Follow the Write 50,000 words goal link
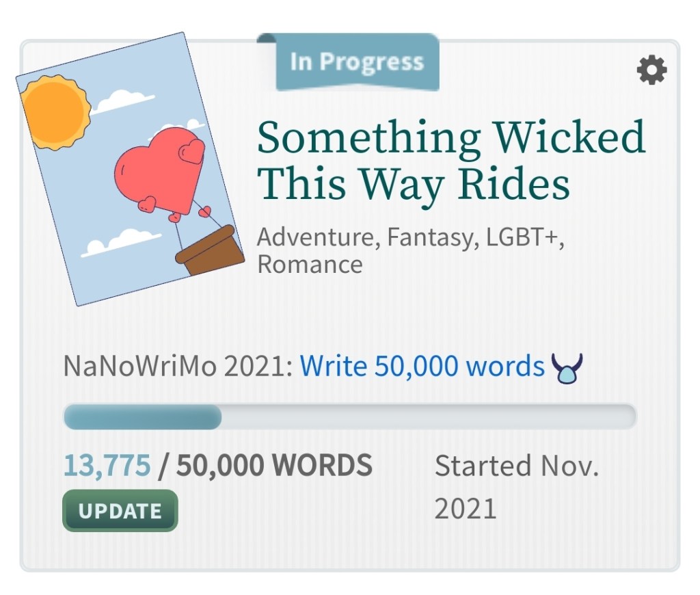The image size is (700, 595). click(x=422, y=367)
